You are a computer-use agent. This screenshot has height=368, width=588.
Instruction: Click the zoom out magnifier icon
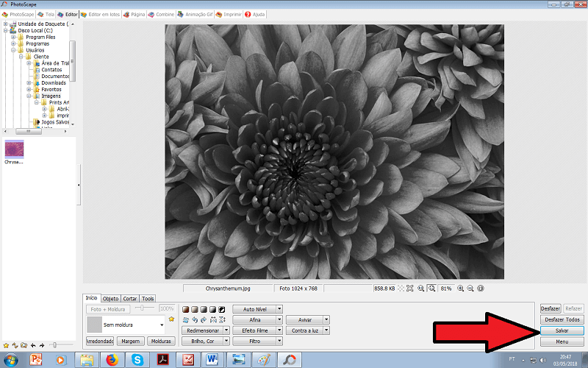click(470, 289)
